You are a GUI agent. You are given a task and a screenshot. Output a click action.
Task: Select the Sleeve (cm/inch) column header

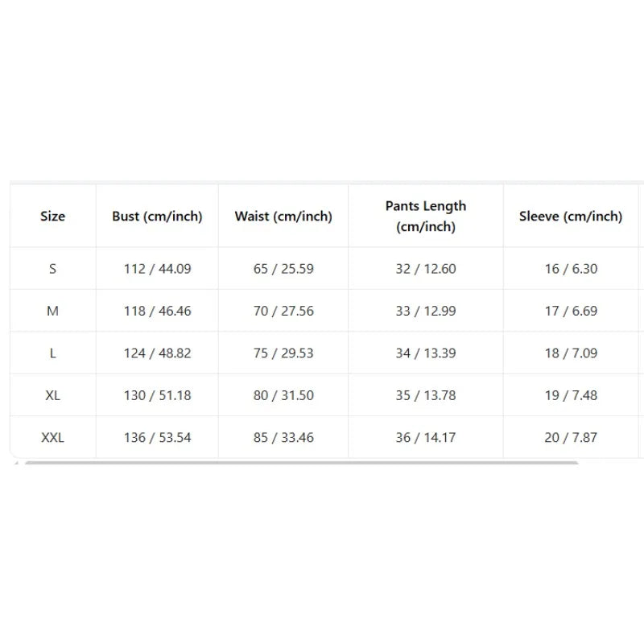(x=571, y=216)
